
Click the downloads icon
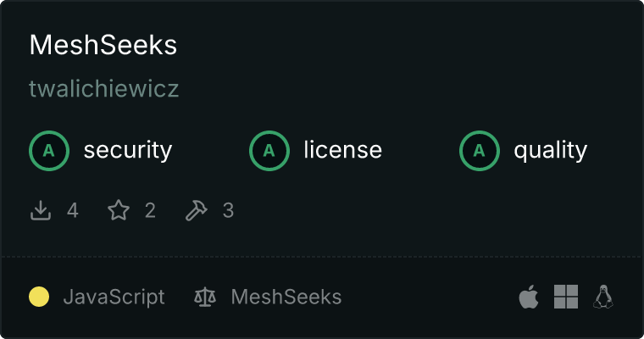(41, 210)
